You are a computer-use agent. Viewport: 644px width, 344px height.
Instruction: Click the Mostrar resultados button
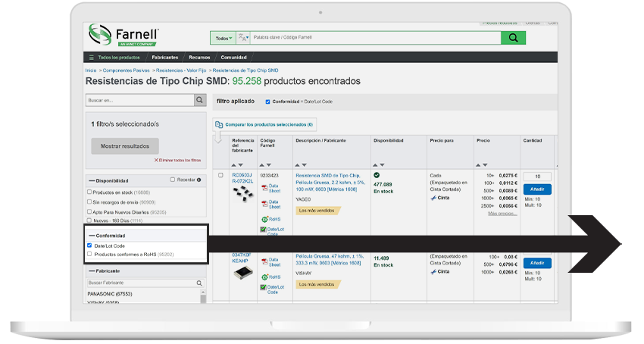[125, 146]
